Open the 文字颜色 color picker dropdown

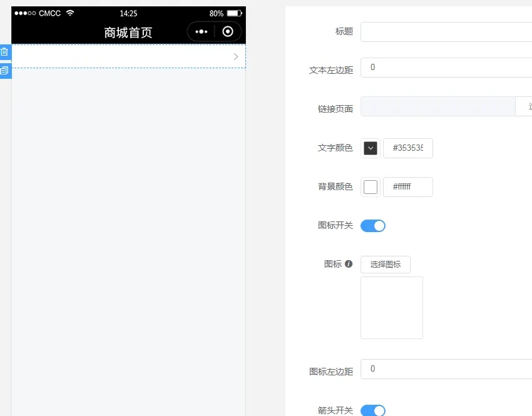coord(371,148)
